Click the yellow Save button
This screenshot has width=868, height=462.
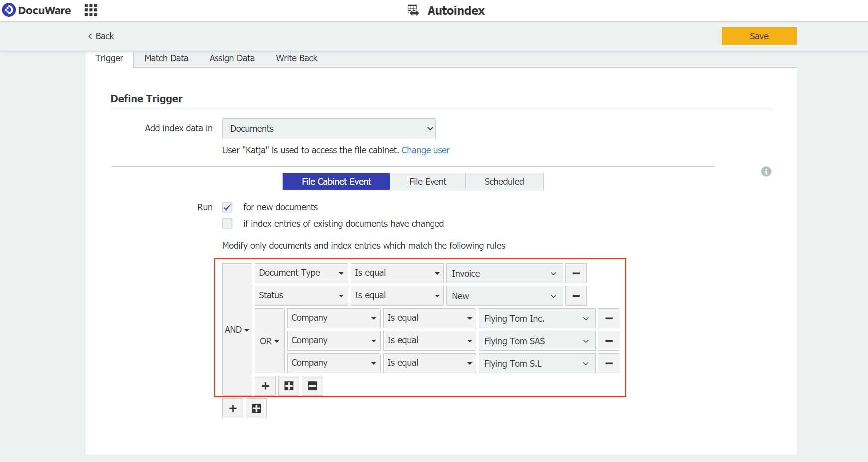[x=758, y=36]
